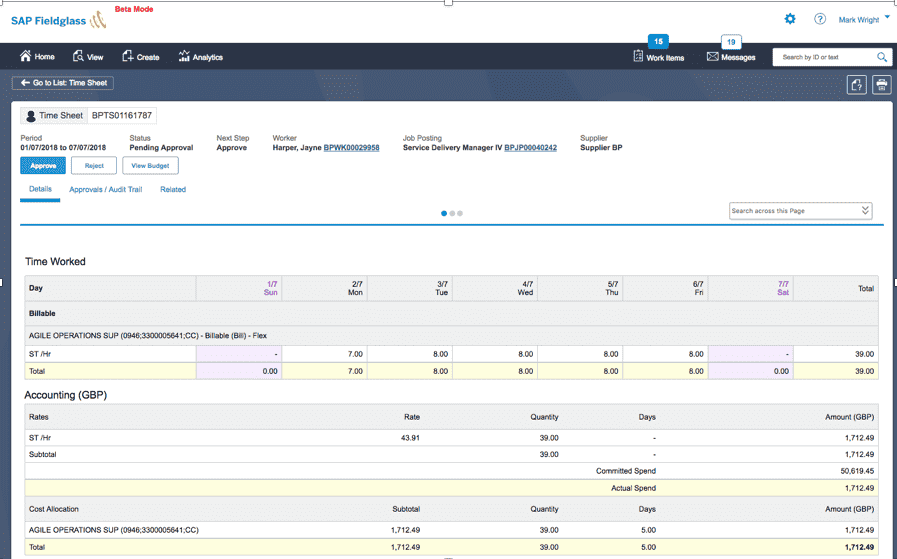Open the Work Items clipboard icon
The width and height of the screenshot is (897, 559).
click(x=638, y=56)
